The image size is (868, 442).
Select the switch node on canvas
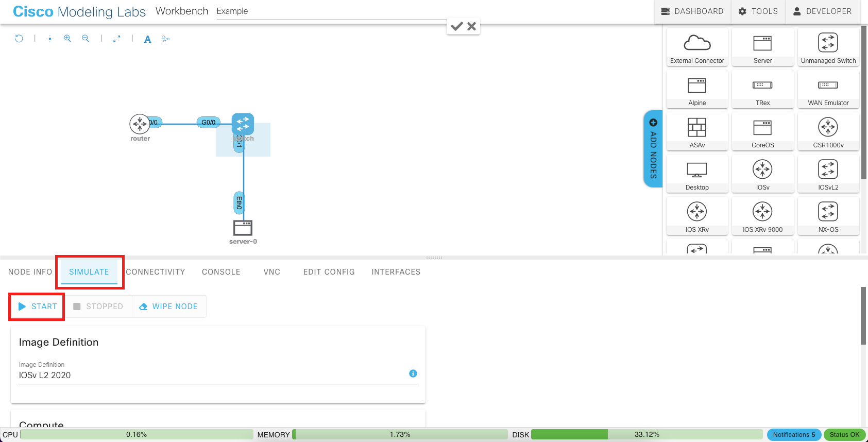[243, 124]
